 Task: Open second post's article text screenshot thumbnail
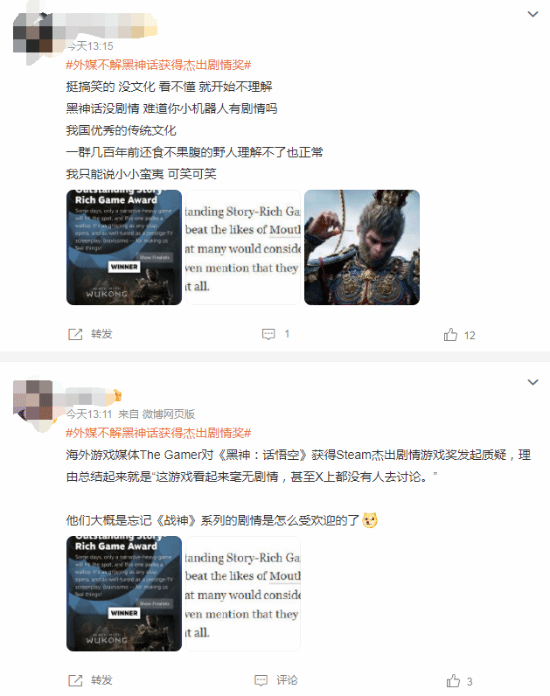(x=243, y=593)
